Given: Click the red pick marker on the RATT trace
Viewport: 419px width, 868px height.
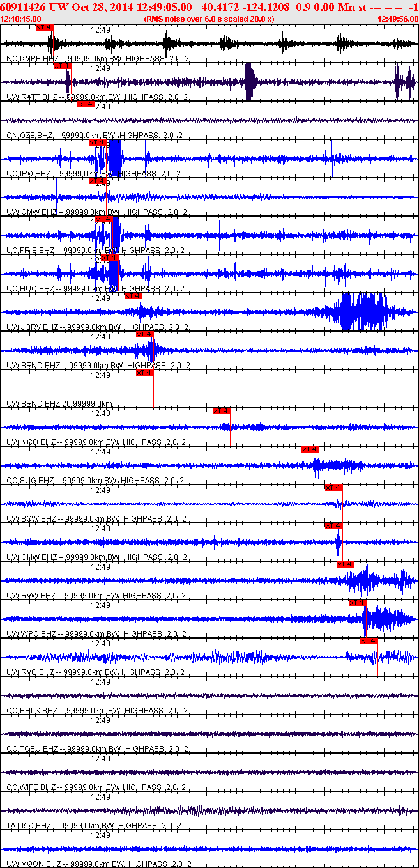Looking at the screenshot, I should 61,66.
